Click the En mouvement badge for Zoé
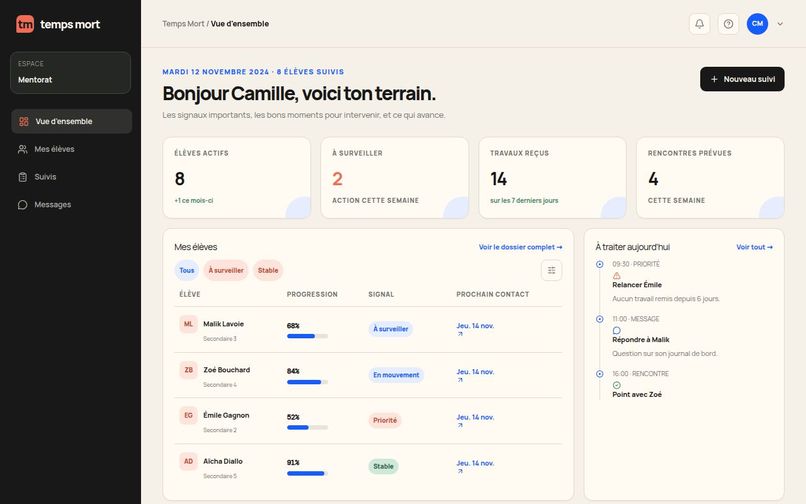This screenshot has width=806, height=504. pyautogui.click(x=396, y=375)
